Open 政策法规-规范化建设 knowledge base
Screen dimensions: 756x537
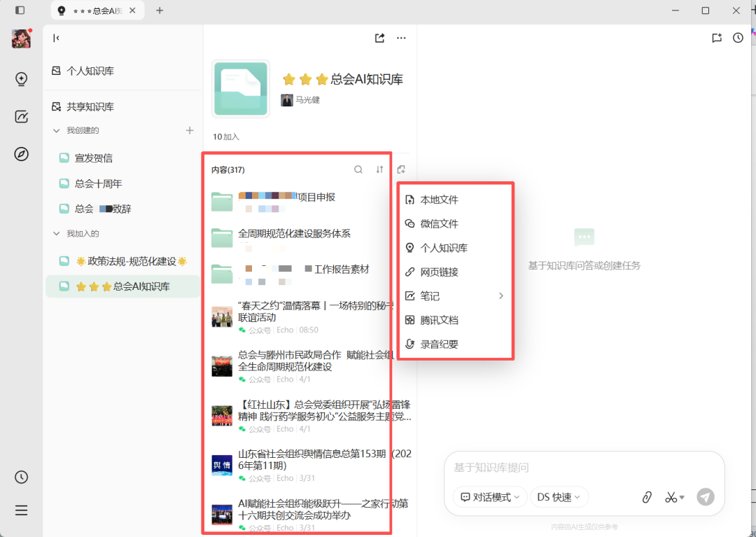click(123, 261)
